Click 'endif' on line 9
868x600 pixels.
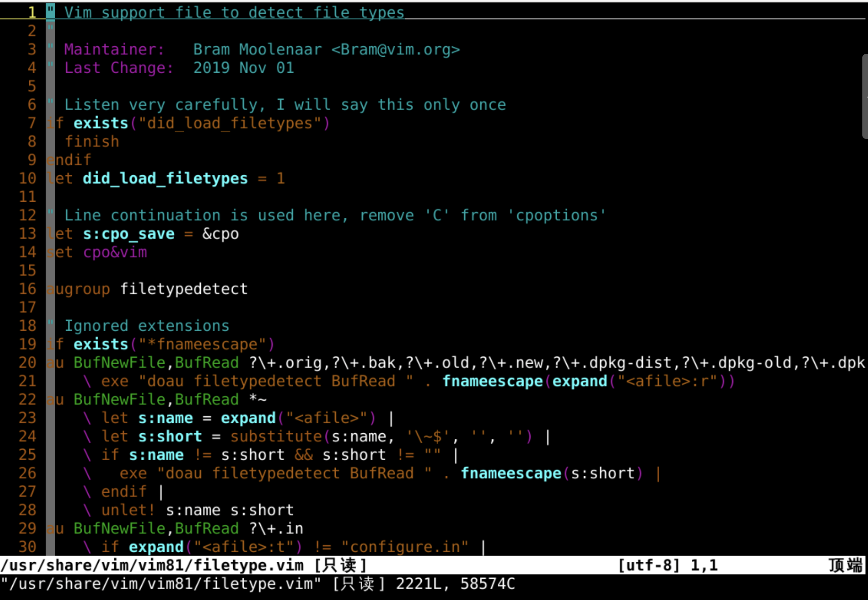(x=69, y=160)
